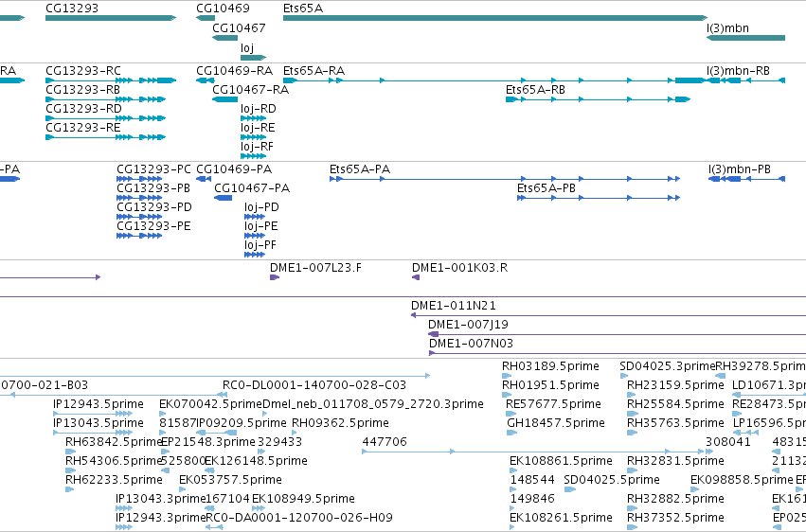The image size is (806, 532).
Task: Click EST SD04025.3prime
Action: pyautogui.click(x=667, y=366)
